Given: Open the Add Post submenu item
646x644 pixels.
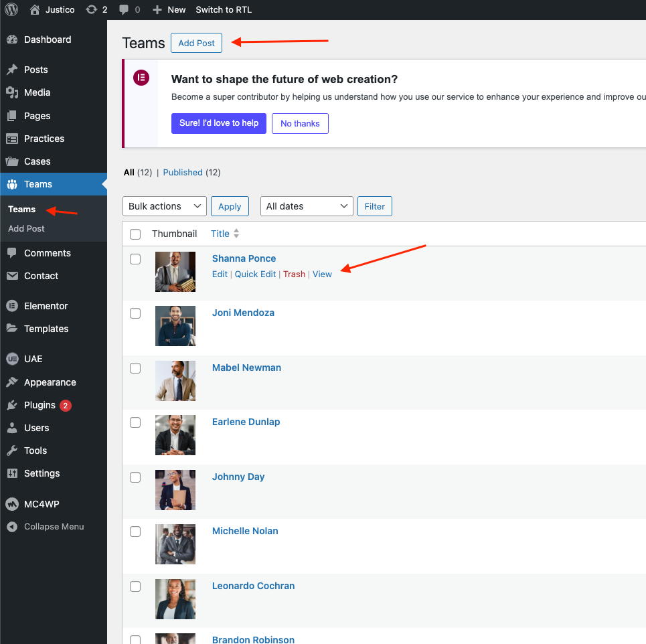Looking at the screenshot, I should tap(26, 228).
